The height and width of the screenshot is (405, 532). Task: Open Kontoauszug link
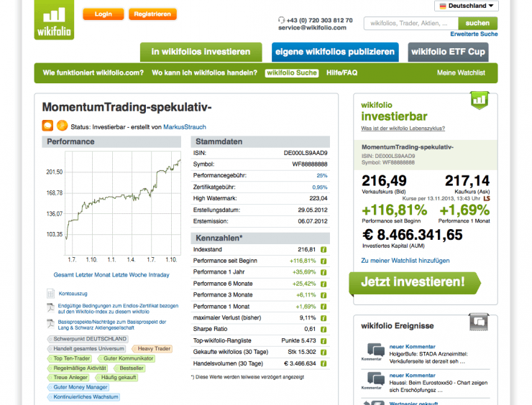(x=73, y=294)
